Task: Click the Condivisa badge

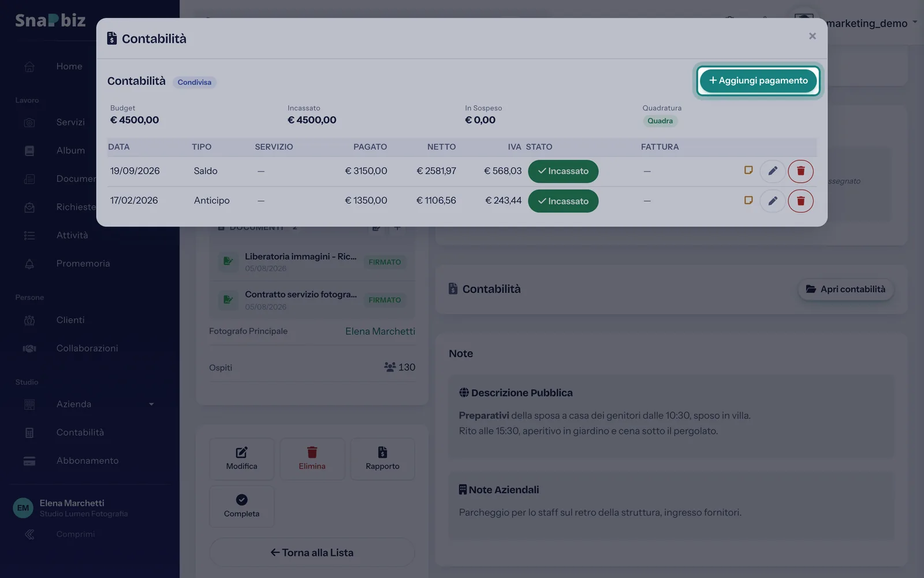Action: click(195, 82)
